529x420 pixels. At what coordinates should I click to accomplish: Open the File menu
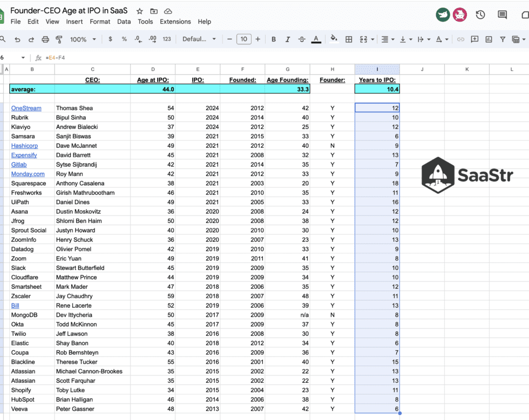pos(16,22)
